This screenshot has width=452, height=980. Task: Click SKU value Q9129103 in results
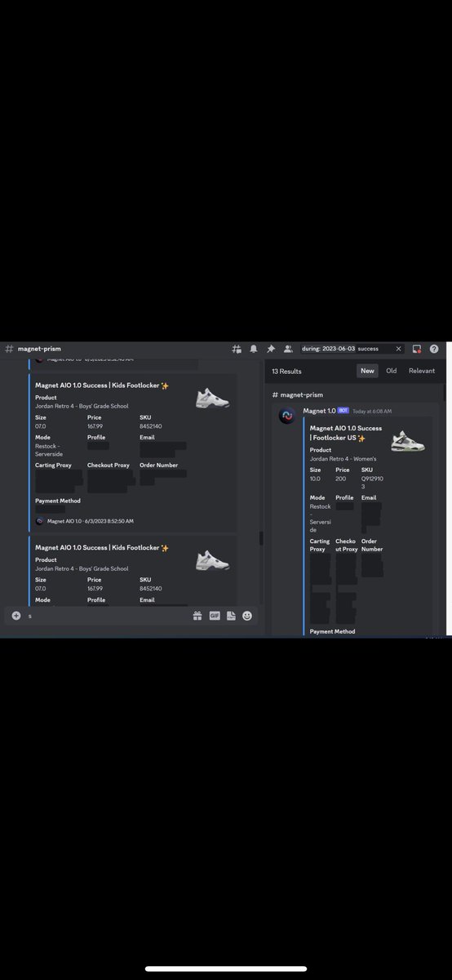click(370, 483)
